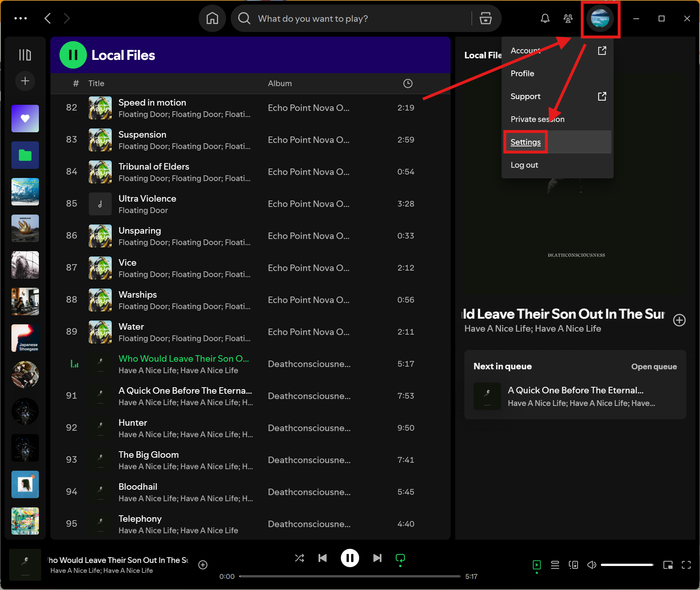
Task: Toggle shuffle playback
Action: click(300, 558)
